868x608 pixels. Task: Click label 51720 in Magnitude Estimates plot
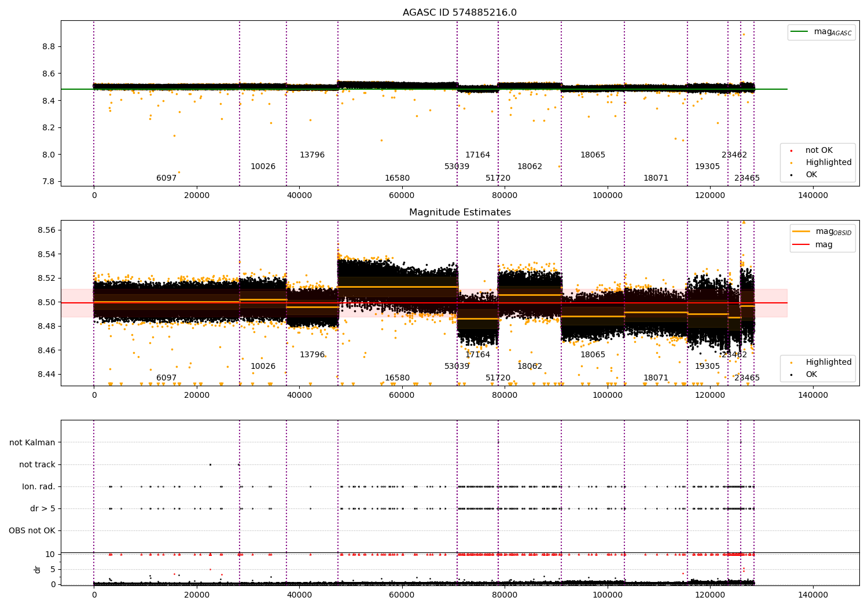(498, 378)
